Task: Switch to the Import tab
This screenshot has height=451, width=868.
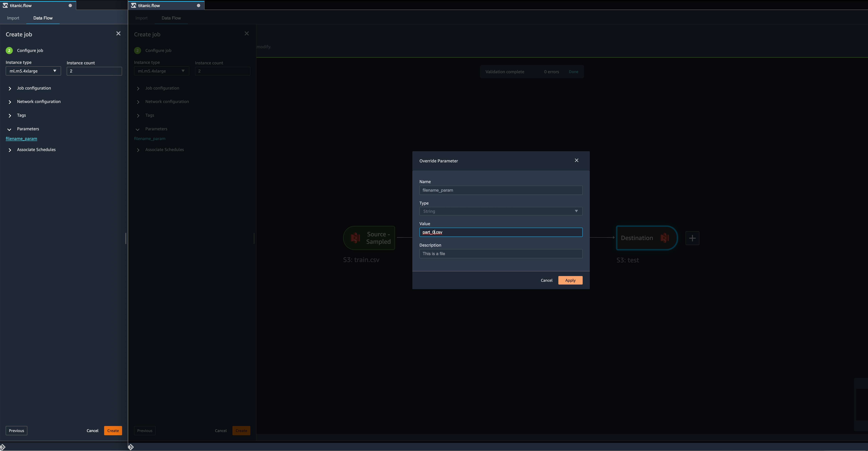Action: [13, 18]
